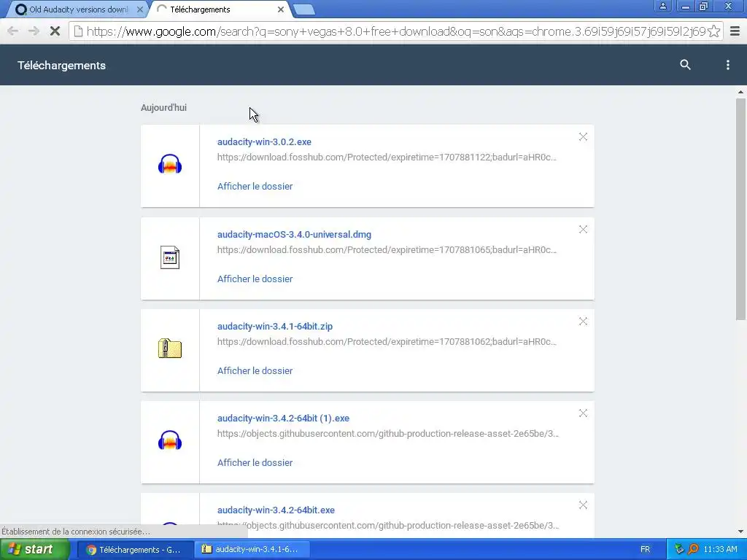This screenshot has height=560, width=747.
Task: Click the fosshub source URL under audacity-win-3.4.1-64bit.zip
Action: click(387, 341)
